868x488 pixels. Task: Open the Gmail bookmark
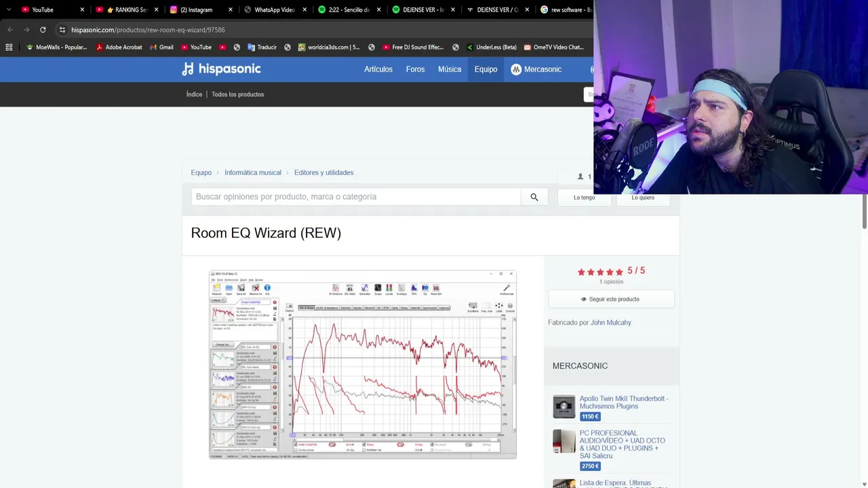coord(161,47)
